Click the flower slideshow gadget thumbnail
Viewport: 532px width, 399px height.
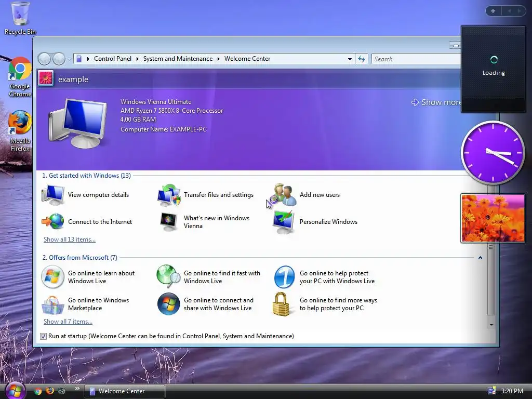pyautogui.click(x=493, y=218)
